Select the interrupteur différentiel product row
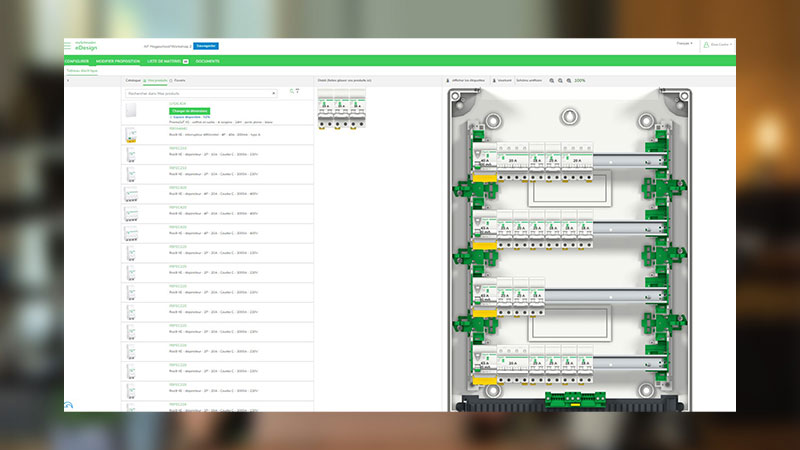The image size is (800, 450). pyautogui.click(x=218, y=135)
